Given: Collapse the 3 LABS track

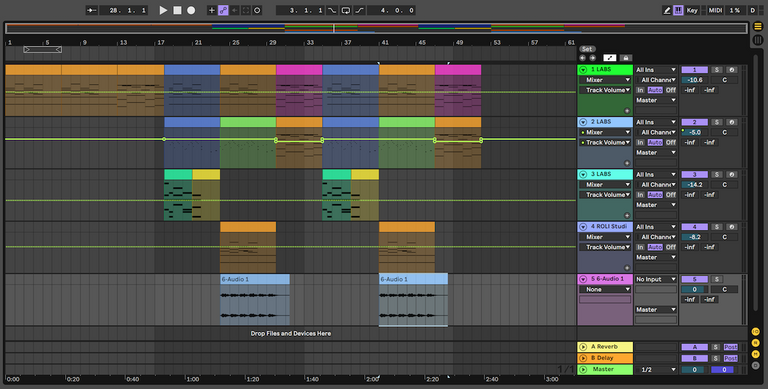Looking at the screenshot, I should [x=583, y=174].
